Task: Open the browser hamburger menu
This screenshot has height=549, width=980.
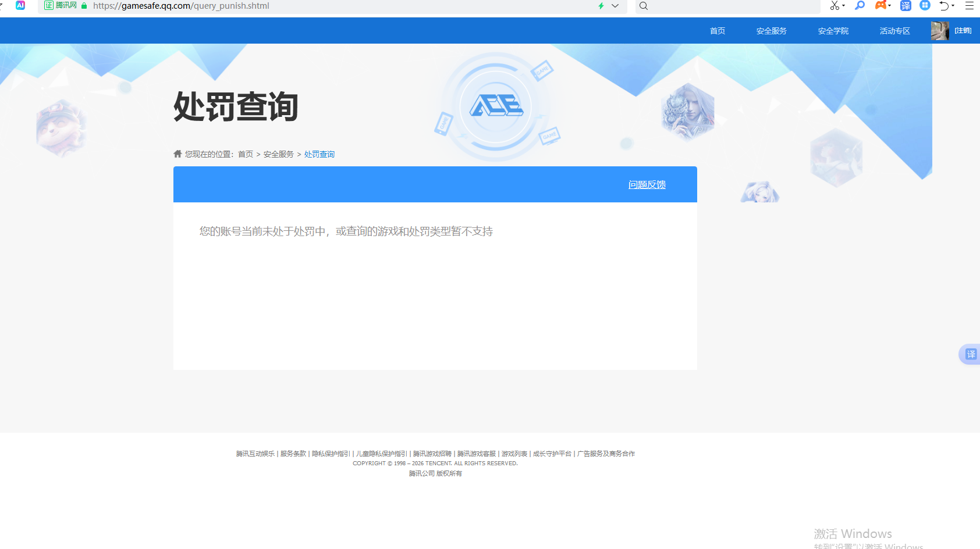Action: 970,6
